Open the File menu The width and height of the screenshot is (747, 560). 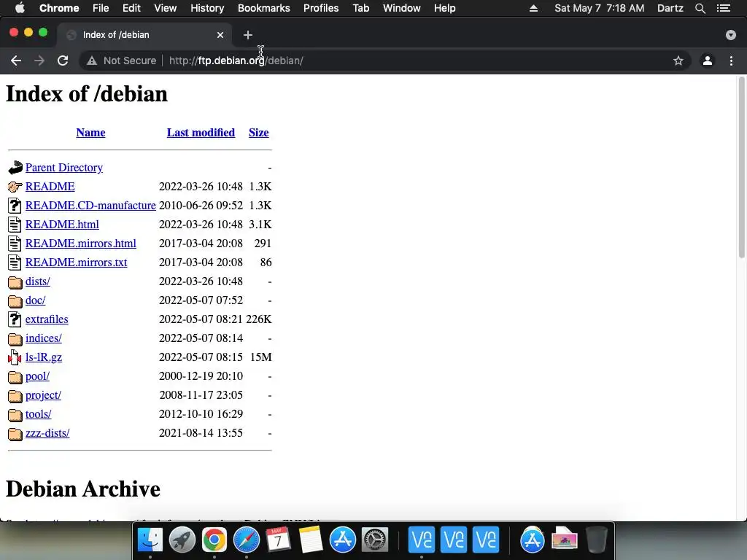(101, 8)
